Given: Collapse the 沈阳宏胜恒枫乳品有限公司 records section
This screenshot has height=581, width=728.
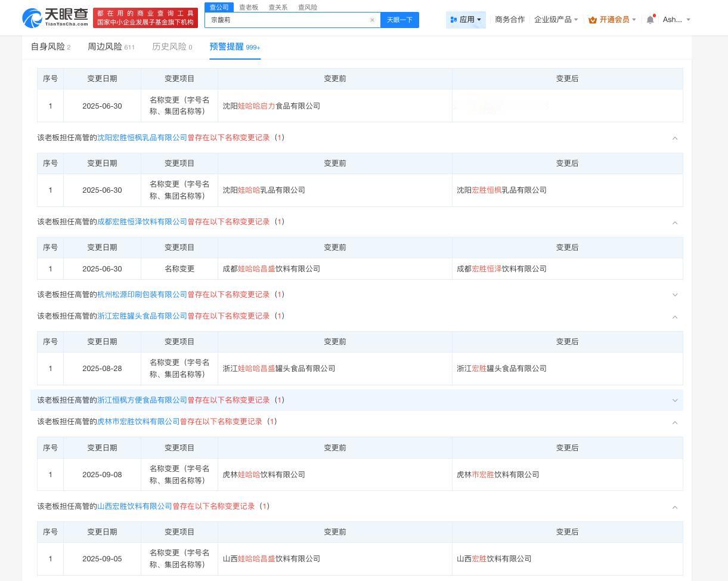Looking at the screenshot, I should 675,138.
